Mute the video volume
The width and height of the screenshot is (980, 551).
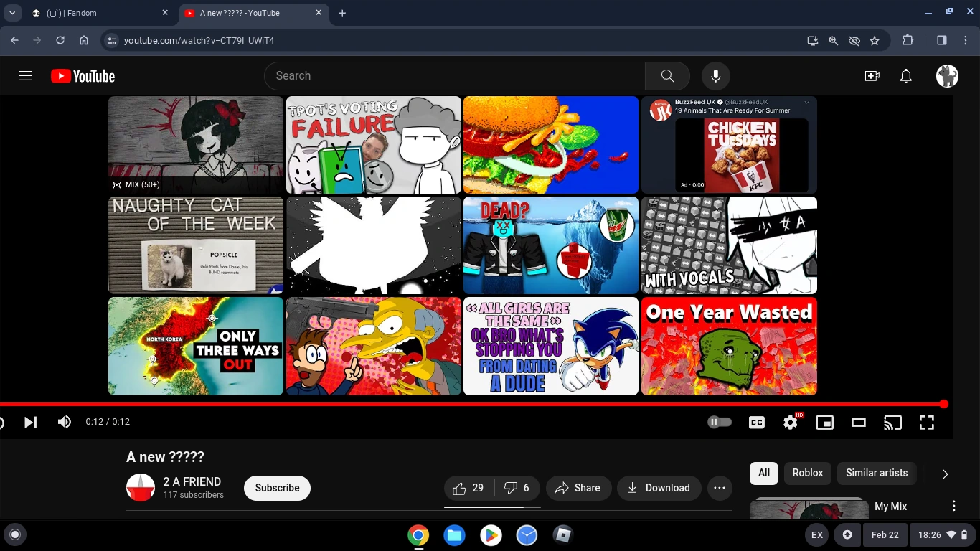[64, 422]
